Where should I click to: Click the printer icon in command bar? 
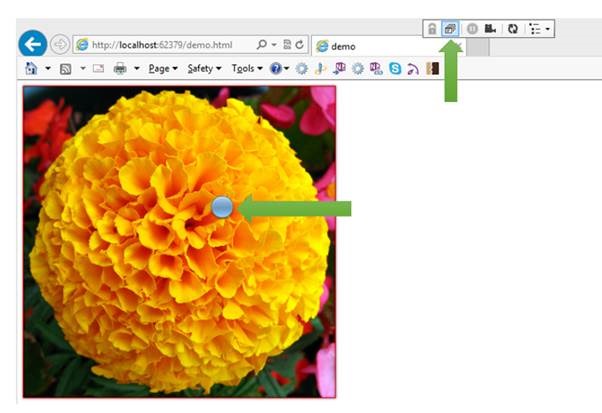pyautogui.click(x=120, y=69)
